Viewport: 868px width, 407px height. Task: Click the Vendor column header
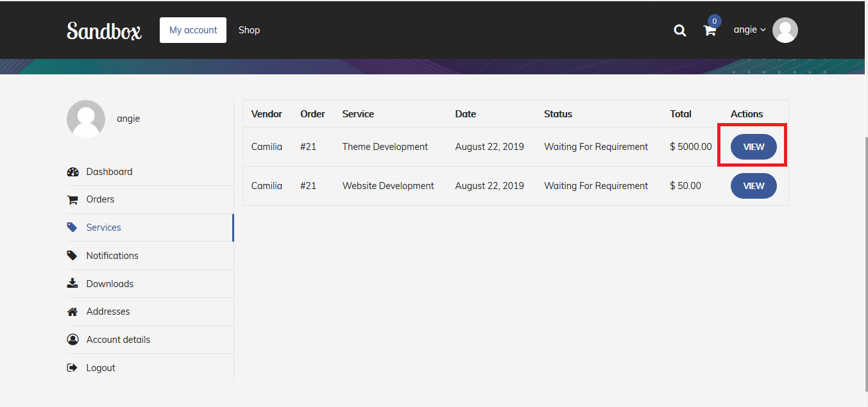coord(267,114)
